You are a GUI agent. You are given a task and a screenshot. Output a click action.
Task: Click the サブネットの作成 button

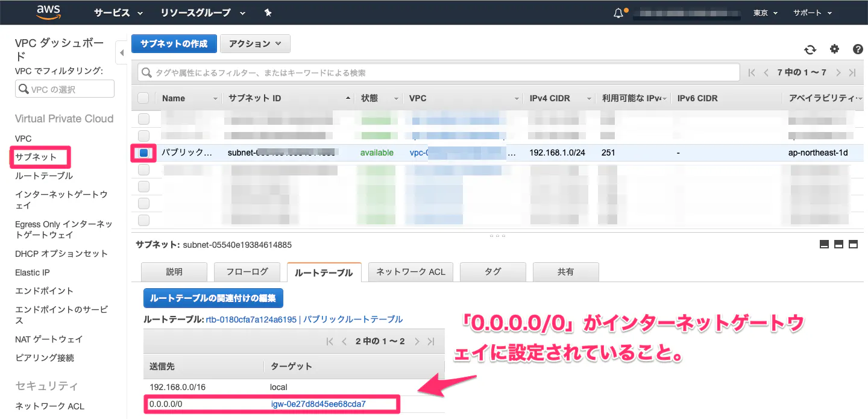174,43
